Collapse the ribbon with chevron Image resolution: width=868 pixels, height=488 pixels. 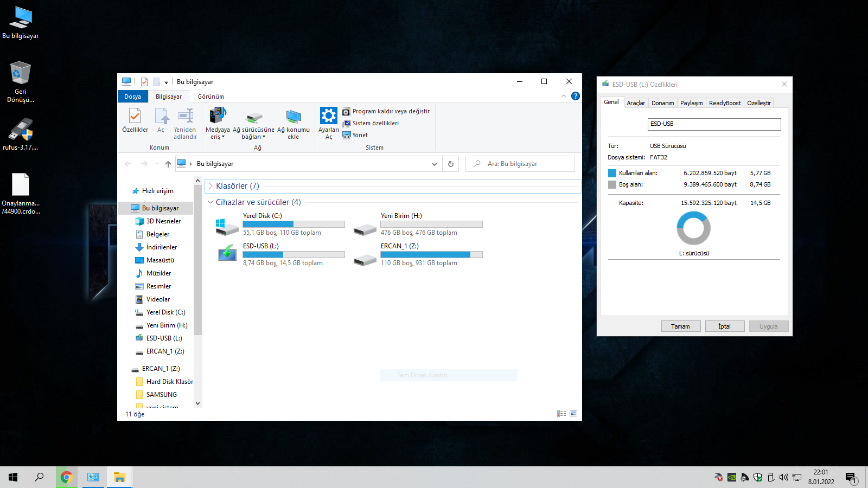tap(563, 96)
